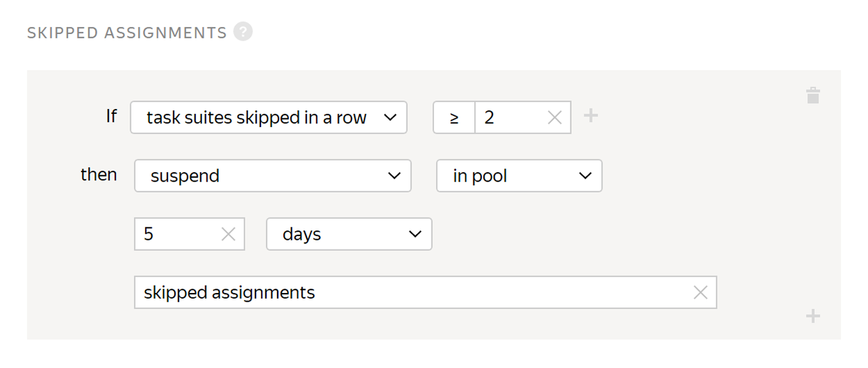
Task: Clear the threshold value 2 with its X
Action: [554, 118]
